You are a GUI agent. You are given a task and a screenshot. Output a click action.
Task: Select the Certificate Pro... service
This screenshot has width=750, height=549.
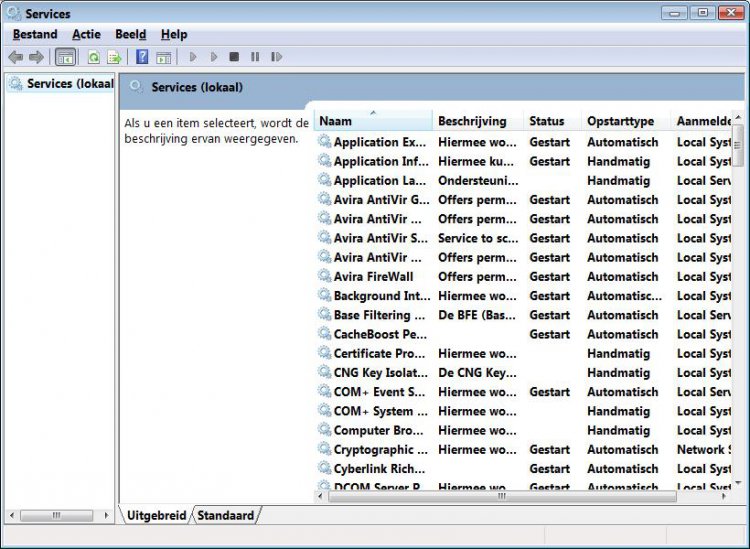point(379,353)
